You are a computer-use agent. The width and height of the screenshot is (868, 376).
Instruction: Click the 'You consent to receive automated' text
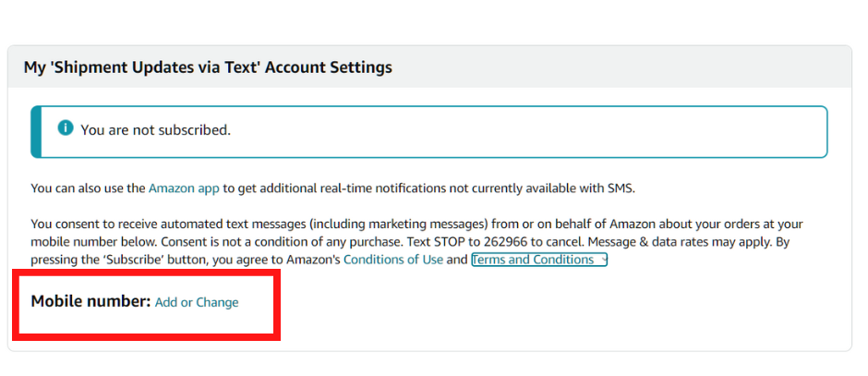(x=139, y=224)
